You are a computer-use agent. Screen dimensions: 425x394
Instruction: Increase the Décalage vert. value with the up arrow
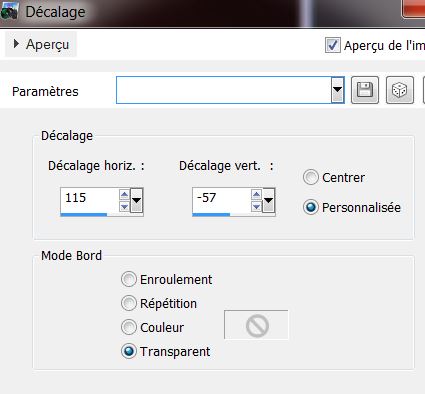pos(256,194)
